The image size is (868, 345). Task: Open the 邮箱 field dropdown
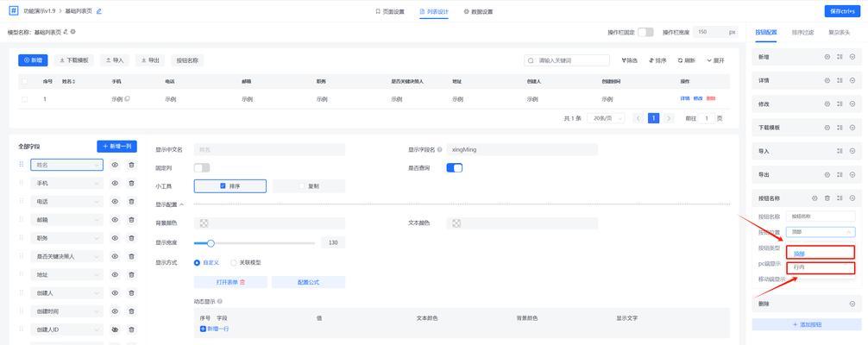pyautogui.click(x=67, y=220)
